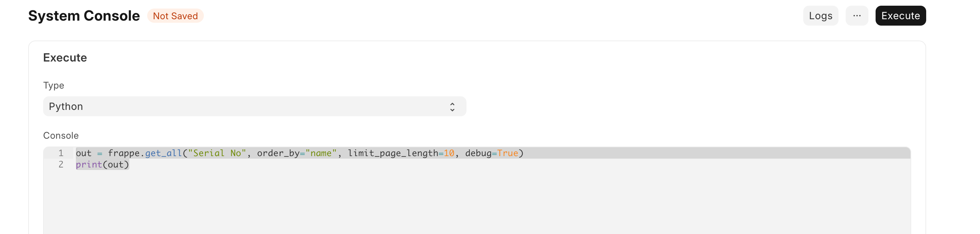Select line number 2 in the gutter
980x234 pixels.
tap(61, 165)
